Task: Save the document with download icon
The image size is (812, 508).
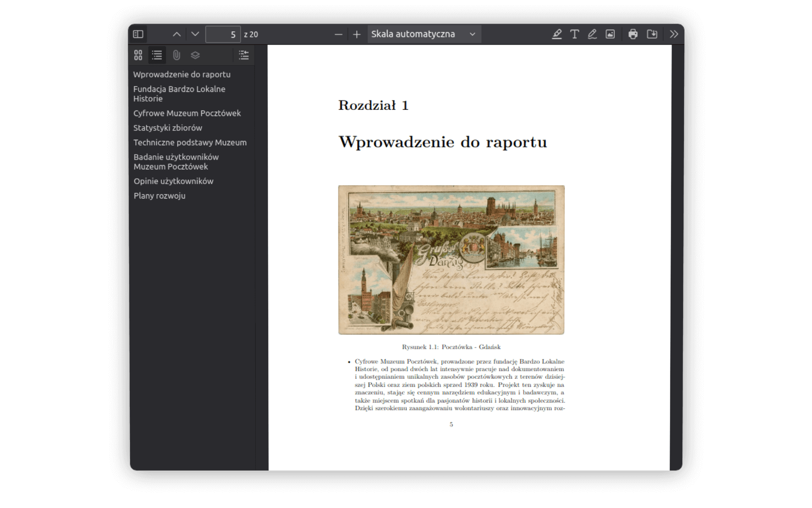Action: coord(652,34)
